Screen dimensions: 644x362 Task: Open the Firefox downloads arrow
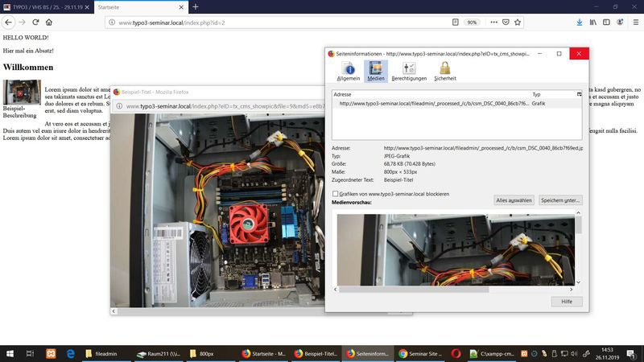click(x=580, y=23)
